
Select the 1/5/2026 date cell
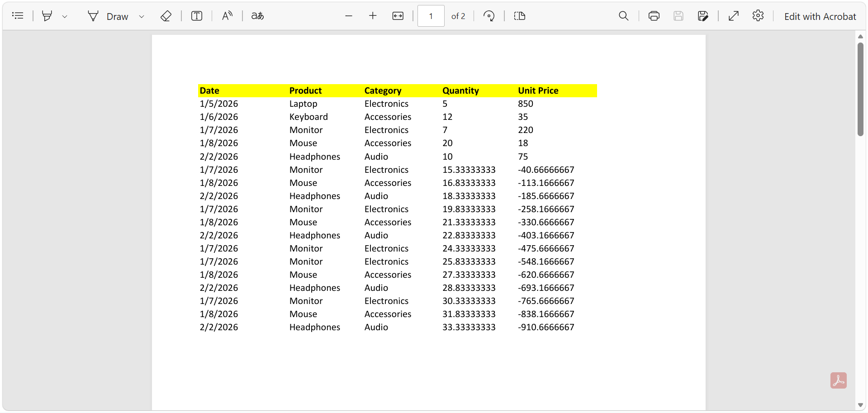pyautogui.click(x=219, y=104)
